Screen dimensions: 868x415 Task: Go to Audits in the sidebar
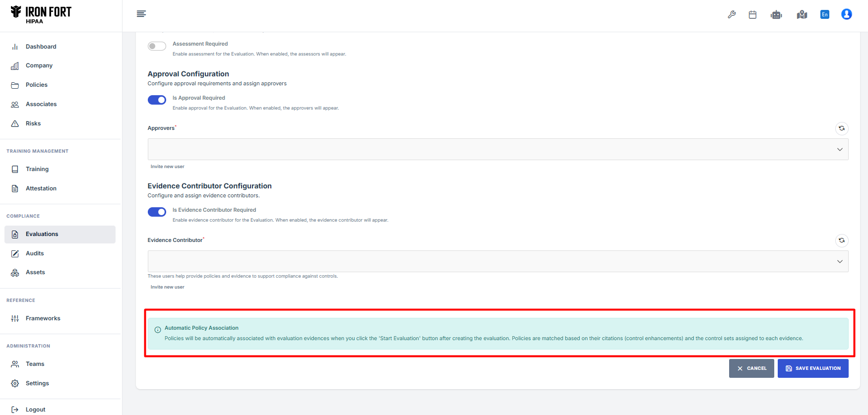tap(35, 253)
